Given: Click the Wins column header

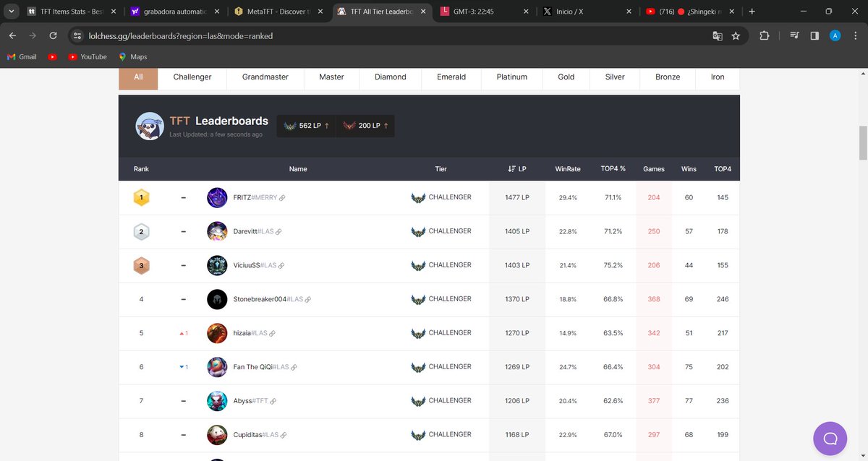Looking at the screenshot, I should coord(689,169).
